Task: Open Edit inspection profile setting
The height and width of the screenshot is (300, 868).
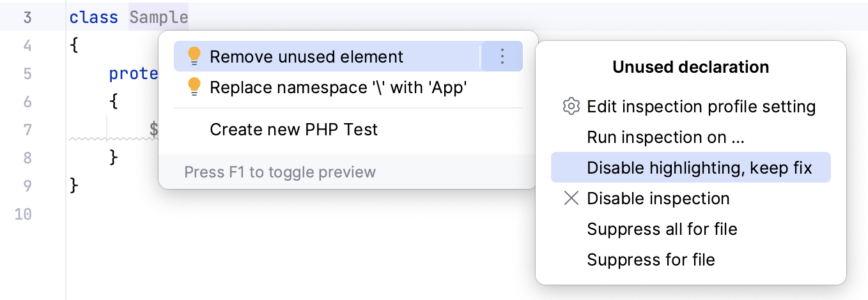Action: click(701, 107)
